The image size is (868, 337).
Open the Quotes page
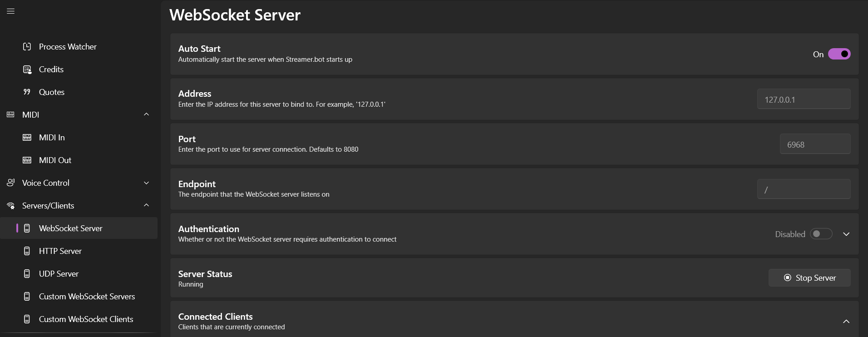(x=79, y=92)
